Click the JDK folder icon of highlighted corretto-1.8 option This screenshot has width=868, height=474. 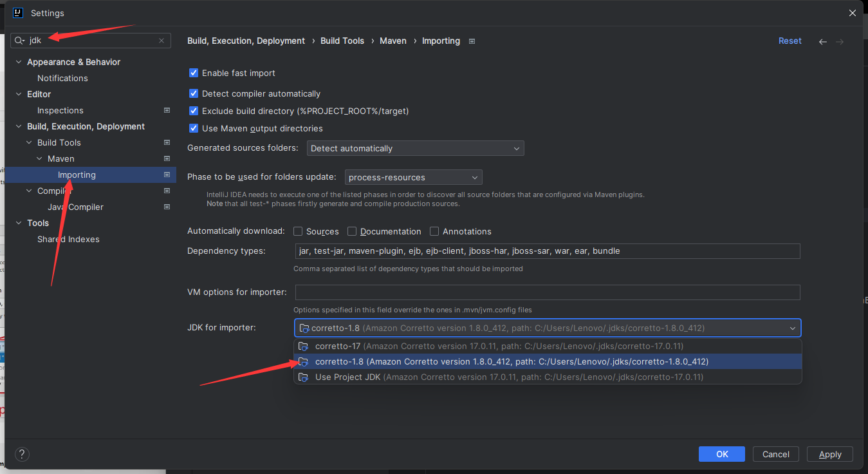(x=304, y=361)
